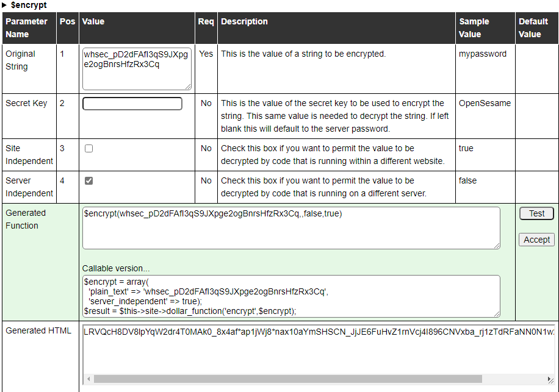Click left arrow of Generated HTML scrollbar

(88, 379)
